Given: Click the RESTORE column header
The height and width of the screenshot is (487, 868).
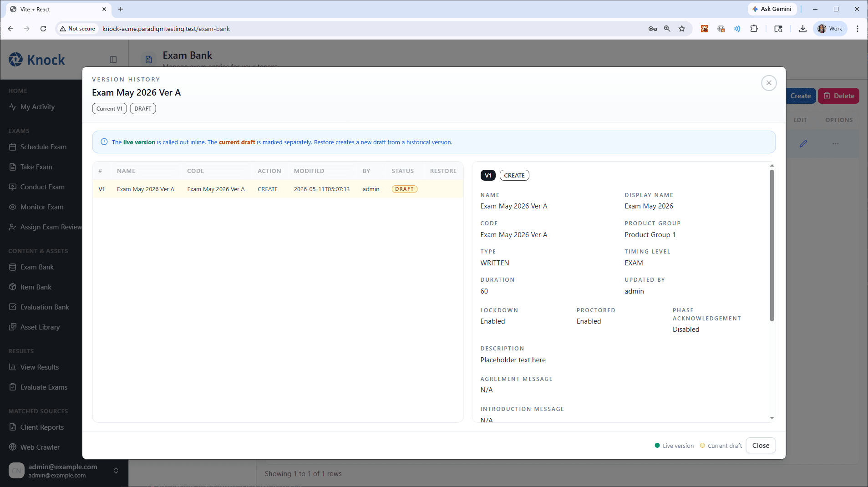Looking at the screenshot, I should pos(443,171).
